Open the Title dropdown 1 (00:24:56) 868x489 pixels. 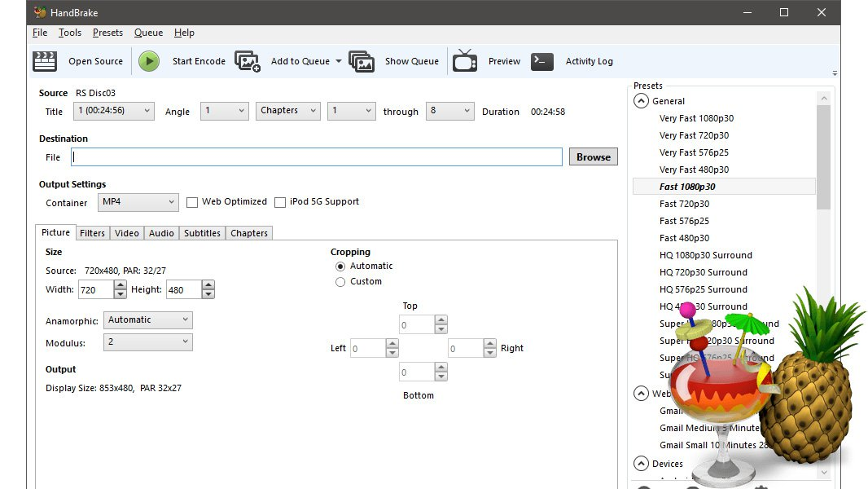114,111
